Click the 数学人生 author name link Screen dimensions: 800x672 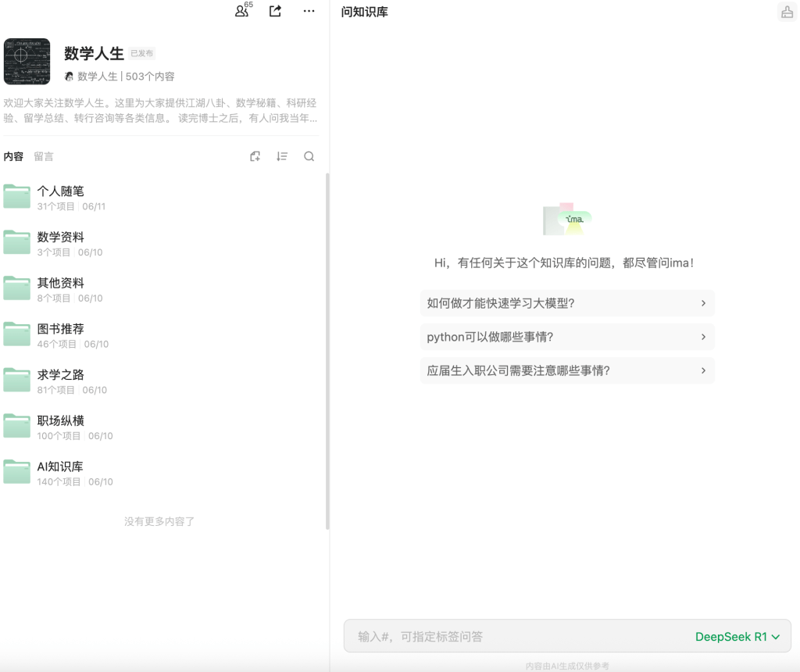(97, 77)
